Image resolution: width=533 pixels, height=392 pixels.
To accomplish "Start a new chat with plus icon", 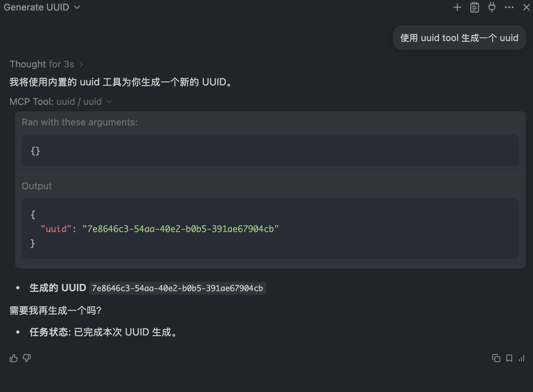I will [457, 7].
